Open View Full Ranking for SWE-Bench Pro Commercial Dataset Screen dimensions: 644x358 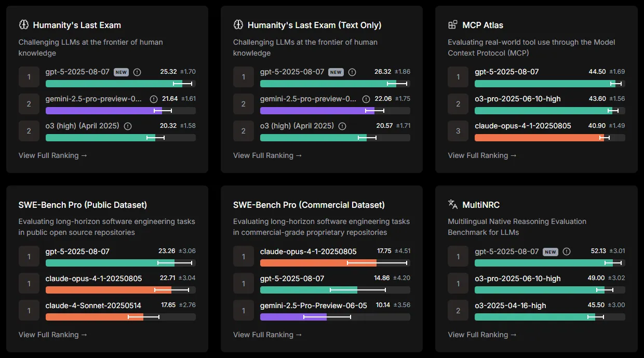[x=267, y=335]
